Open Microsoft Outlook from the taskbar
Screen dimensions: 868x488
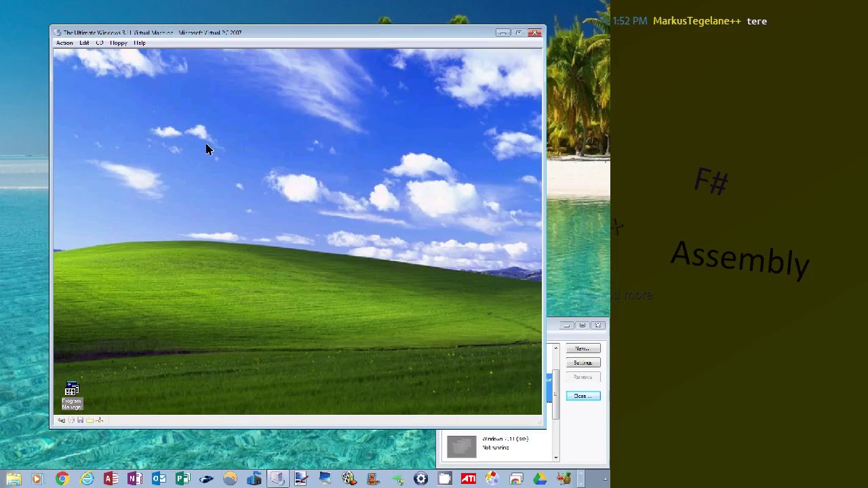(159, 479)
